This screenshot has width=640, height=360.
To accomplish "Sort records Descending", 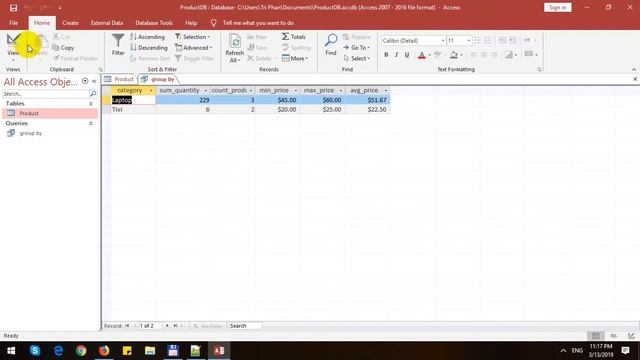I will [x=149, y=48].
